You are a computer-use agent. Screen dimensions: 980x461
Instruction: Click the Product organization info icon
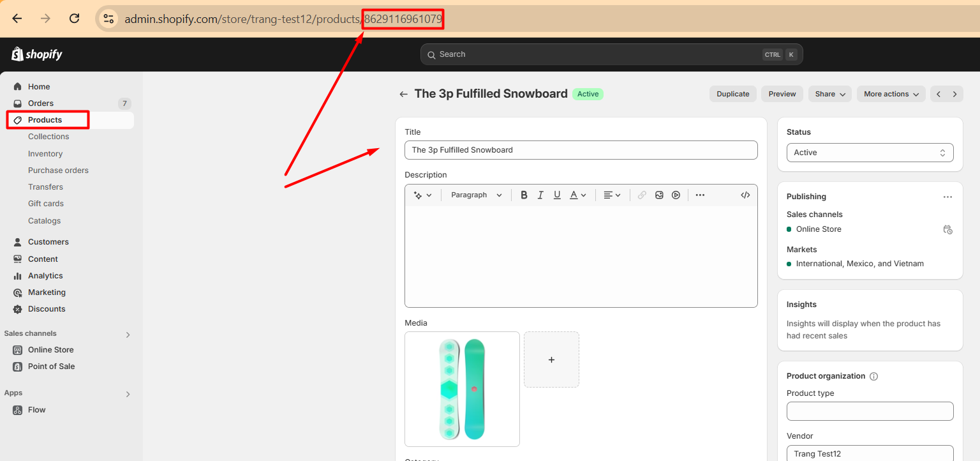pos(874,377)
